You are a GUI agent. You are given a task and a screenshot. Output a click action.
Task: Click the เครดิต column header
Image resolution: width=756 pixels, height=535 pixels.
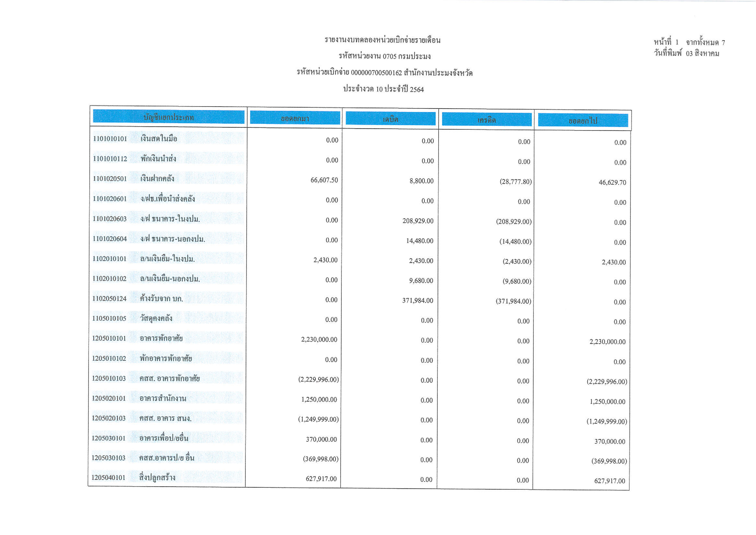coord(486,120)
